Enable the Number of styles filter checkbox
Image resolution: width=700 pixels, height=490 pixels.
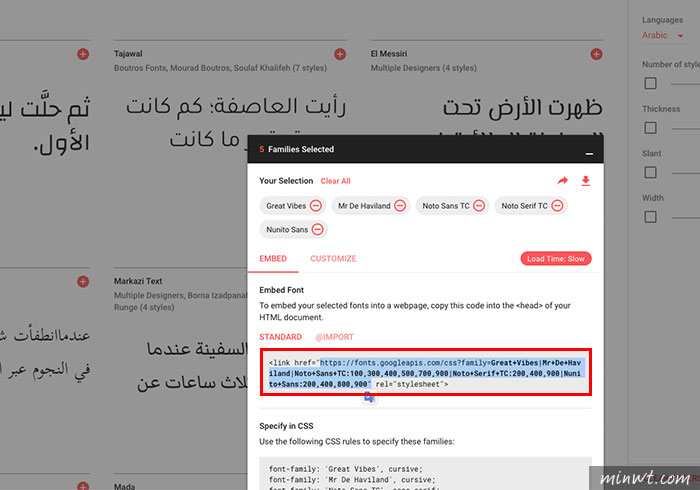pos(650,83)
